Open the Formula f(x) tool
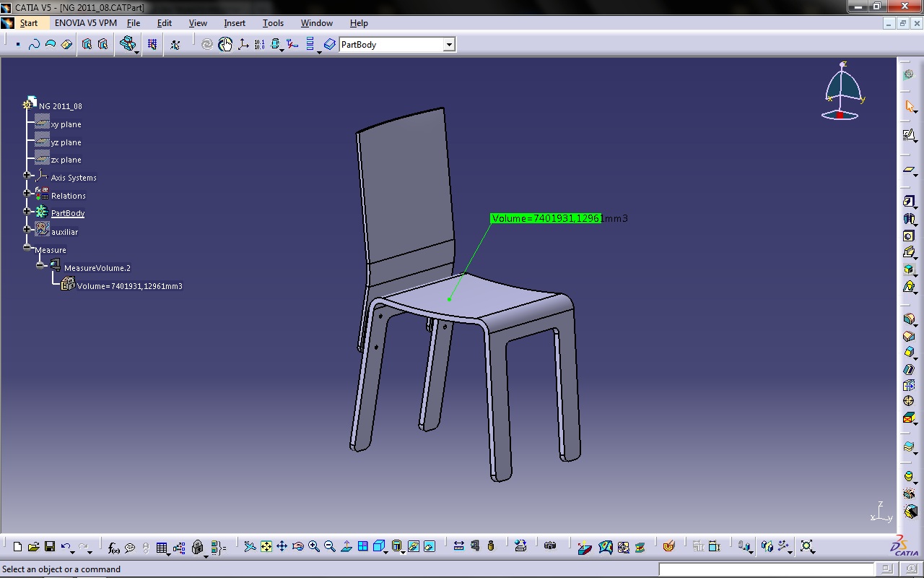 tap(113, 548)
